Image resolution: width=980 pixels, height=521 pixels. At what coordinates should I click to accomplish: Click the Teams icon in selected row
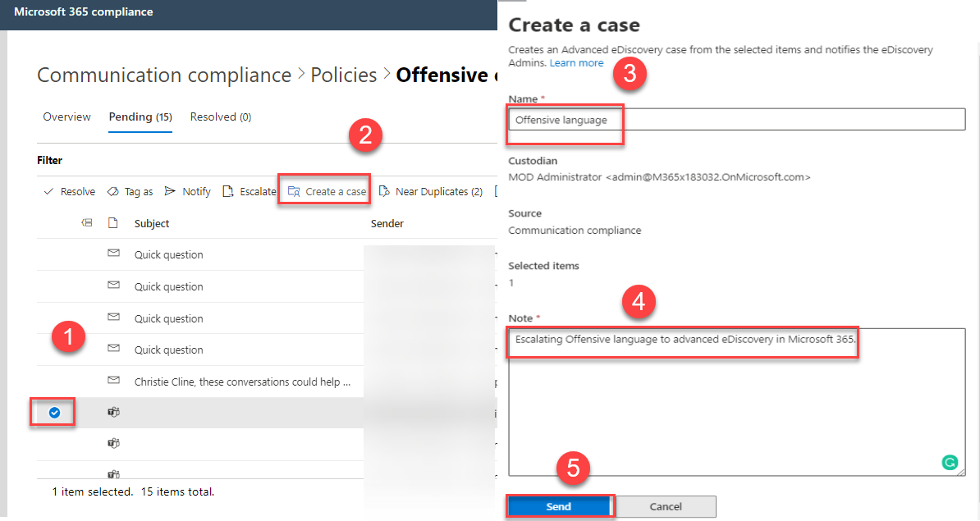114,413
